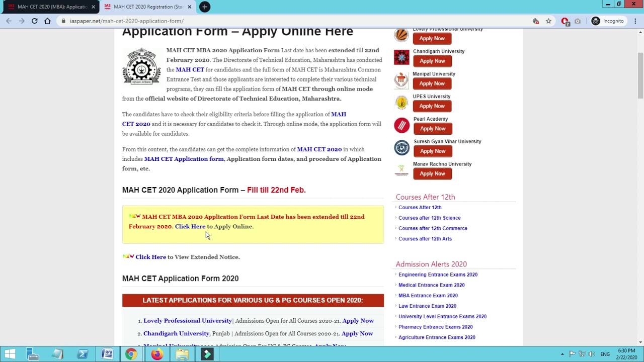Open Pharmacy Entrance Exams 2020 link
Screen dimensions: 644x362
436,327
